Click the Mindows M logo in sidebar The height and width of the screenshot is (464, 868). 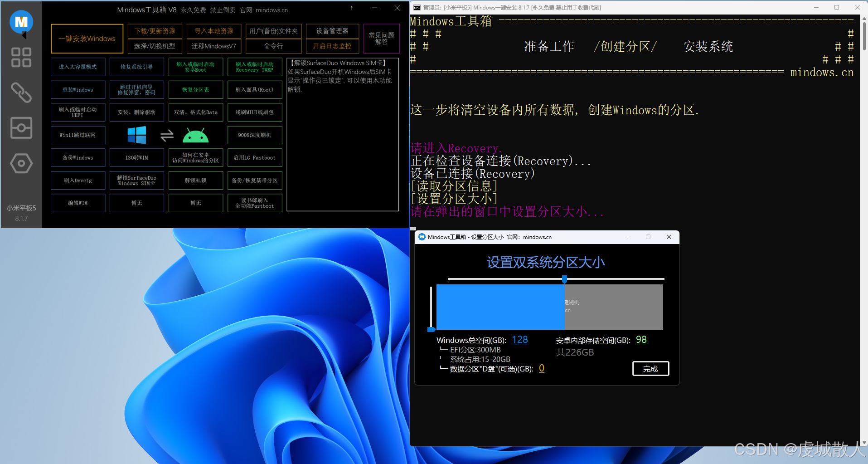point(21,22)
